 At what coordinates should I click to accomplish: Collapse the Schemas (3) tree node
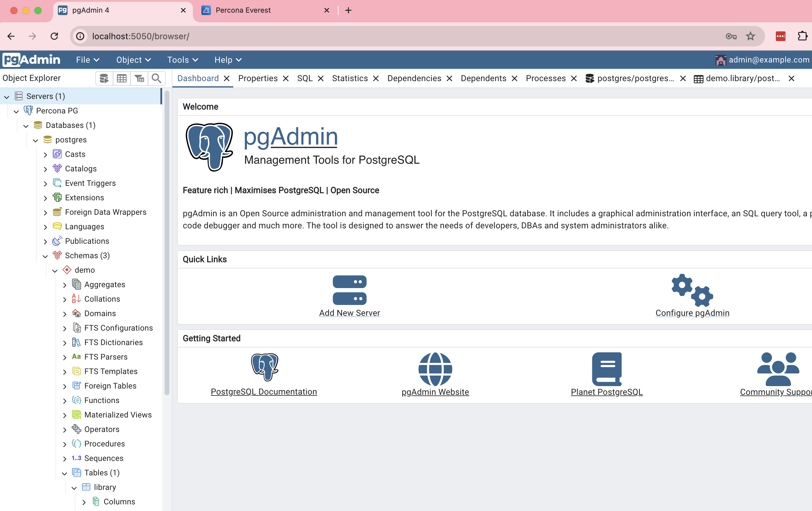pos(46,255)
